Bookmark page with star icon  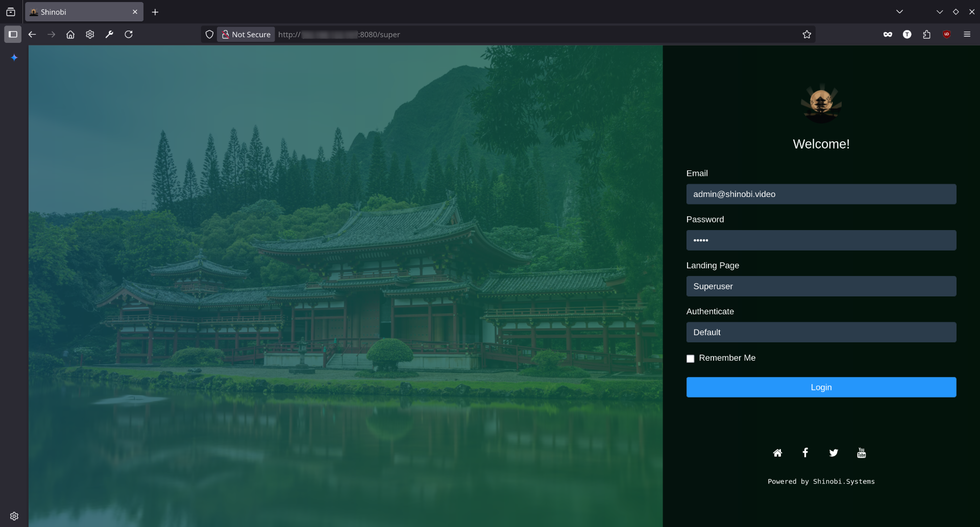[x=806, y=34]
